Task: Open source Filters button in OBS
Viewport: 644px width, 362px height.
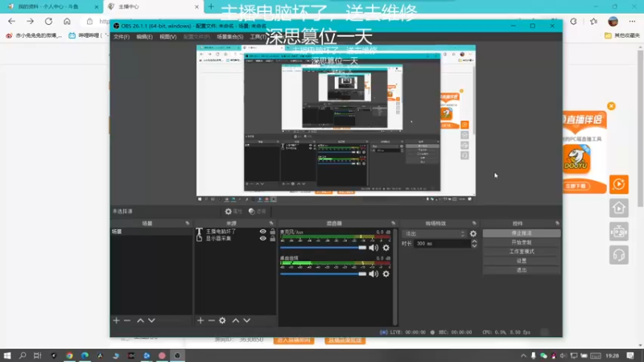Action: pyautogui.click(x=258, y=212)
